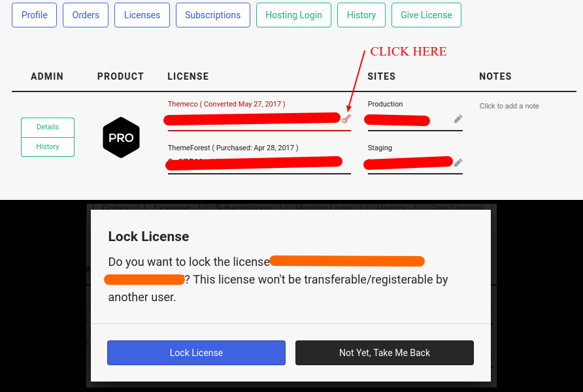Click the black PRO product hexagon icon
Screen dimensions: 583x392
[x=121, y=138]
